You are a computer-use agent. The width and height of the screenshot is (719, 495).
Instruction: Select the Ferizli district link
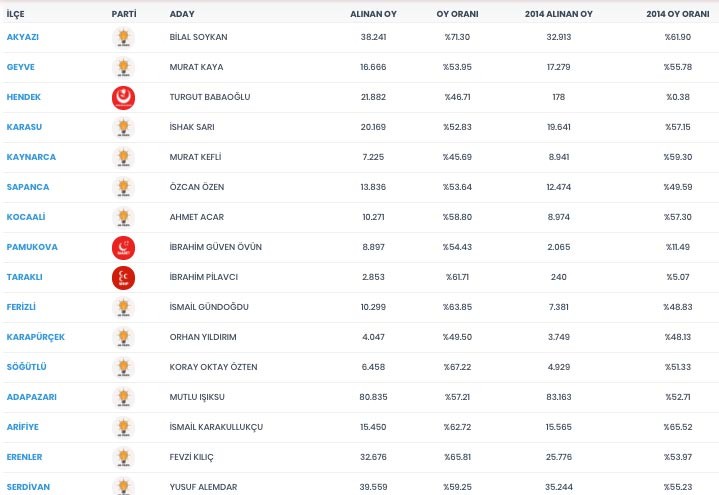tap(23, 307)
